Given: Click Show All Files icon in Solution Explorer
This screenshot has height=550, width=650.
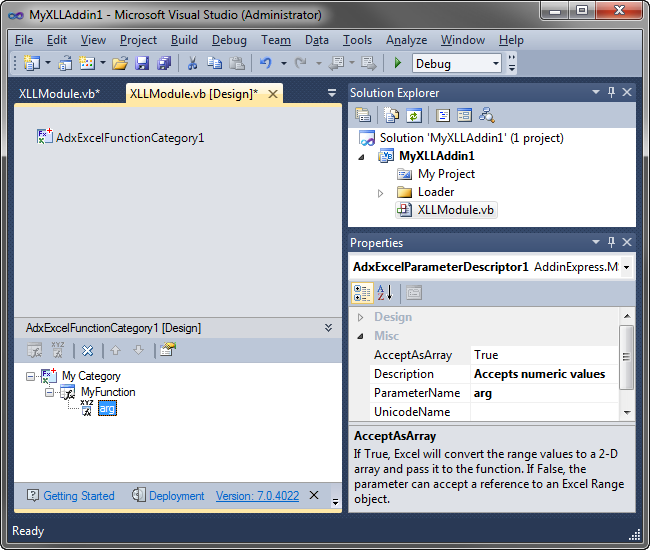Looking at the screenshot, I should point(391,115).
